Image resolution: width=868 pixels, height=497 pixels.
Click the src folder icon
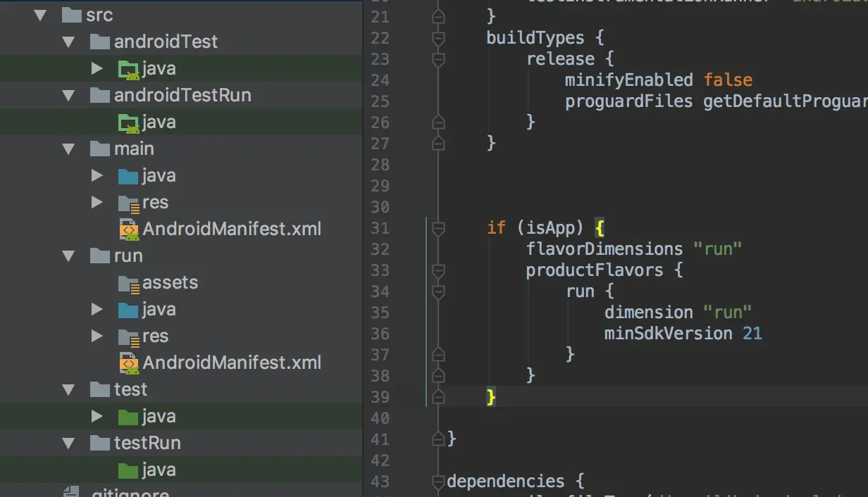(72, 15)
